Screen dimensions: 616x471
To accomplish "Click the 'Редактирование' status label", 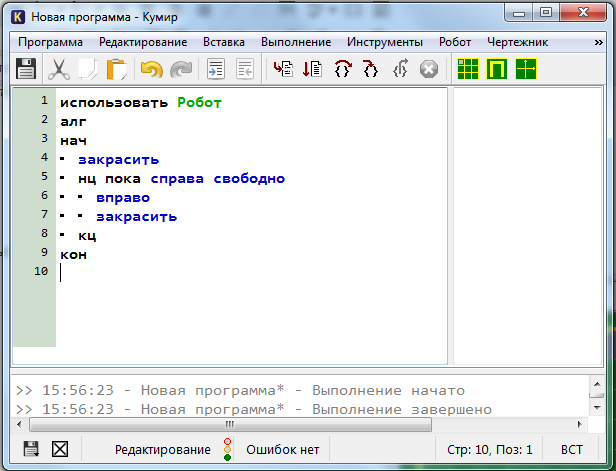I will tap(163, 449).
